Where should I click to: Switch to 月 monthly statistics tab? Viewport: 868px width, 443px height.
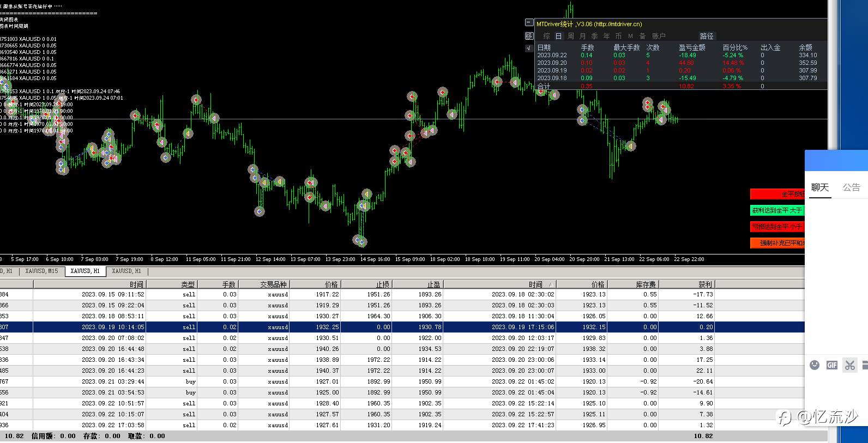pyautogui.click(x=583, y=36)
